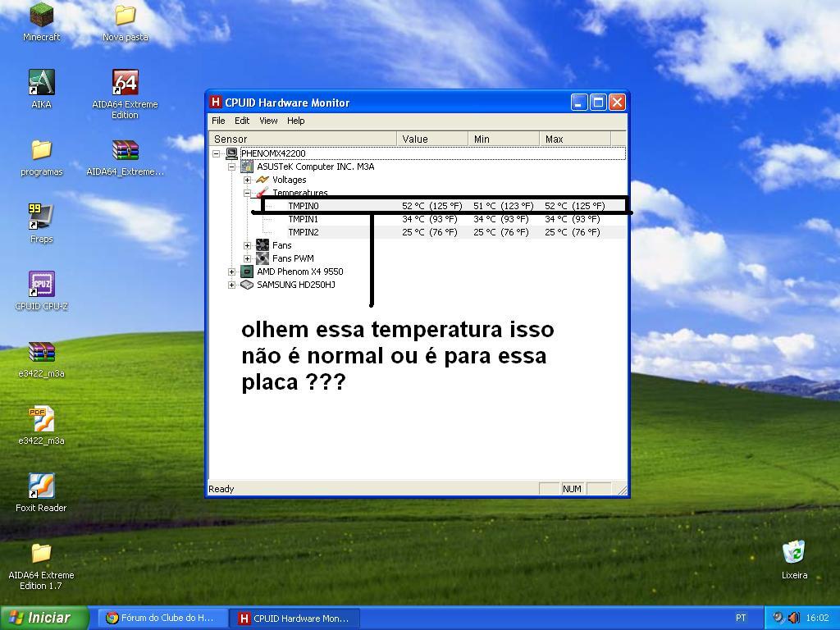This screenshot has width=840, height=630.
Task: Select the TMPIN1 sensor row
Action: [445, 219]
